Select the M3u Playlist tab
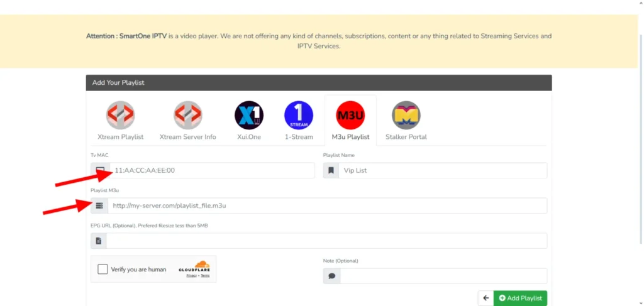Screen dimensions: 644x306 (x=350, y=120)
